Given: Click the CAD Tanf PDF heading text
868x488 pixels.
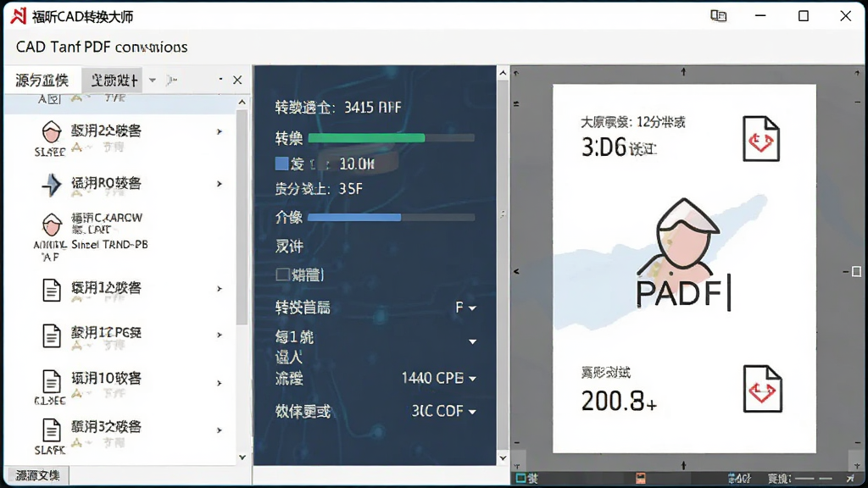Looking at the screenshot, I should coord(102,47).
